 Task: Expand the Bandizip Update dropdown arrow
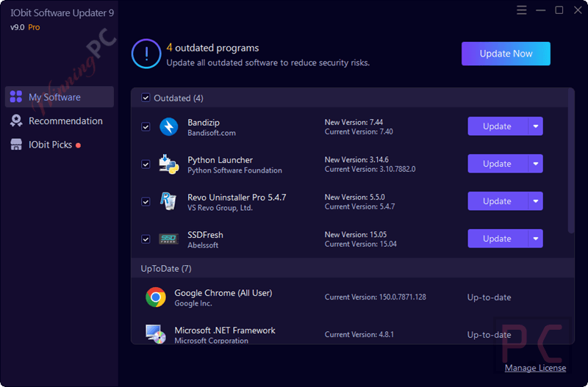tap(536, 126)
